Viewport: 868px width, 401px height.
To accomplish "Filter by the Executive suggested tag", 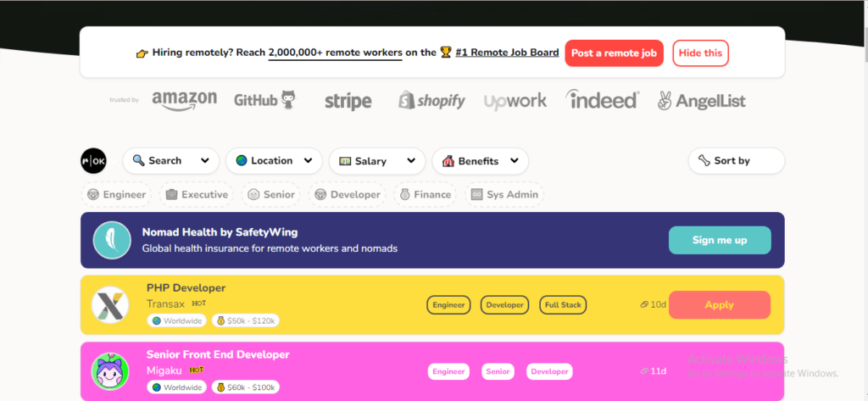I will (x=197, y=194).
